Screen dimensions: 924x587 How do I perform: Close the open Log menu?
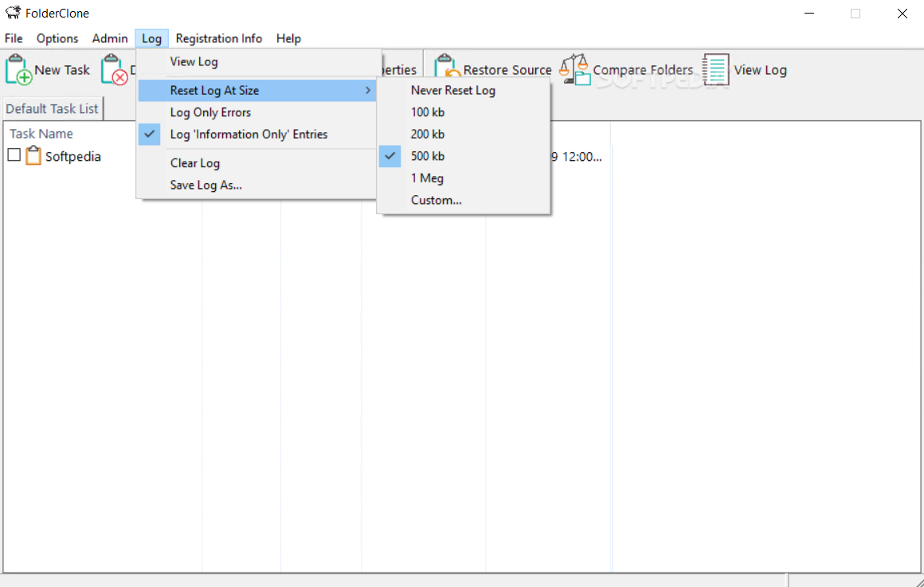[x=151, y=38]
